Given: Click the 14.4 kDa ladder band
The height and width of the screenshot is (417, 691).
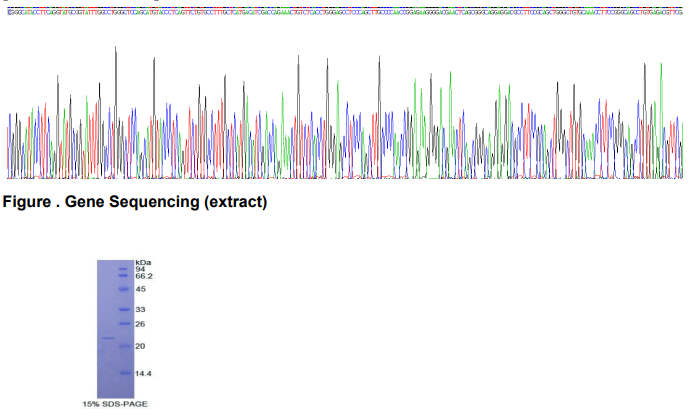Looking at the screenshot, I should pyautogui.click(x=124, y=373).
